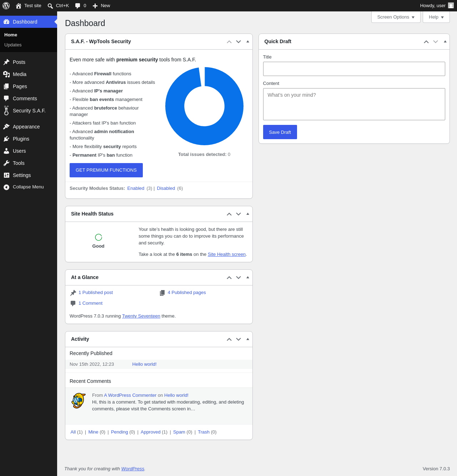Move S.A.F. WpTools Security widget up
This screenshot has width=457, height=476.
click(x=229, y=42)
